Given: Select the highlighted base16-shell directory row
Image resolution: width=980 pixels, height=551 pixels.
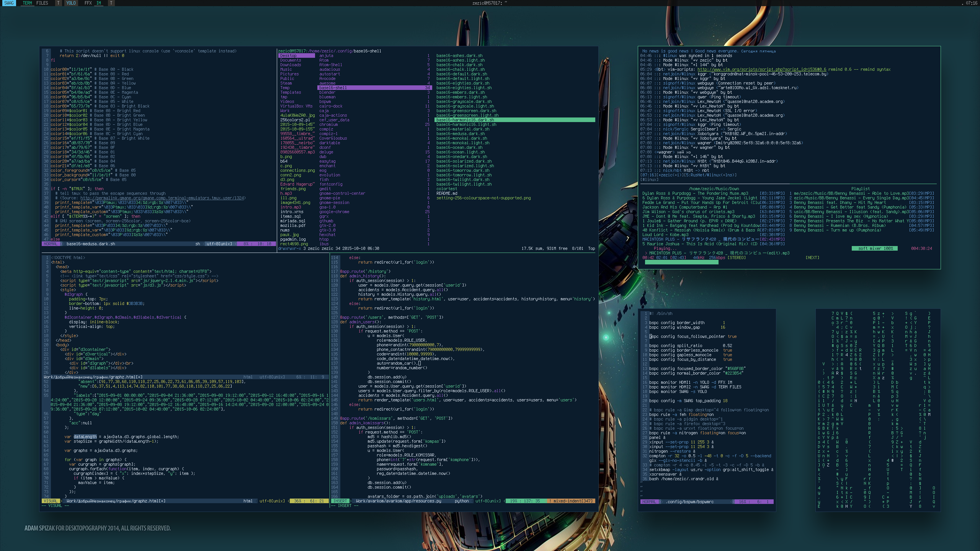Looking at the screenshot, I should (374, 88).
